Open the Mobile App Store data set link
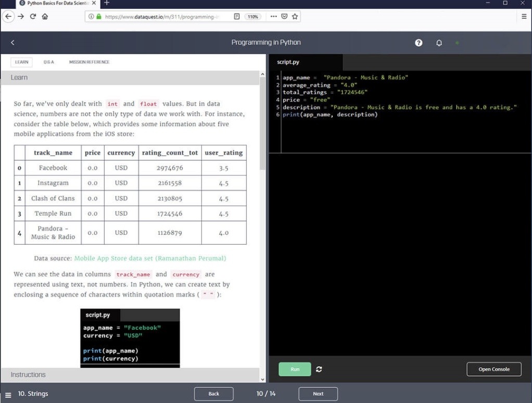 click(x=150, y=258)
